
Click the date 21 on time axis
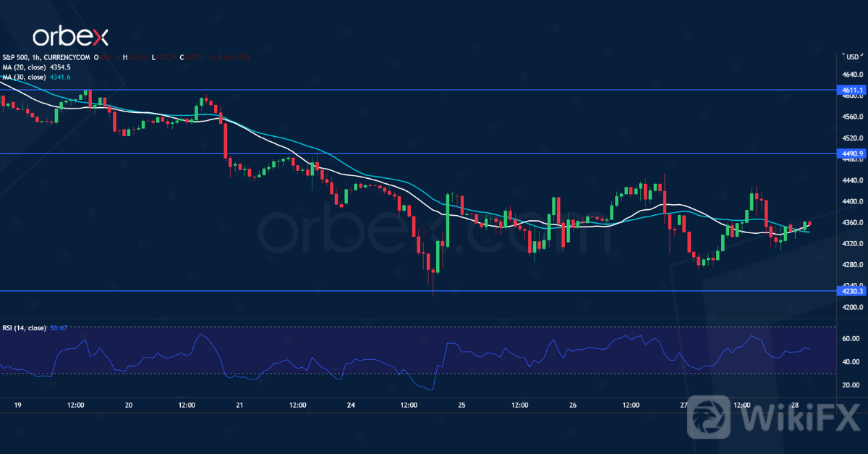tap(240, 405)
